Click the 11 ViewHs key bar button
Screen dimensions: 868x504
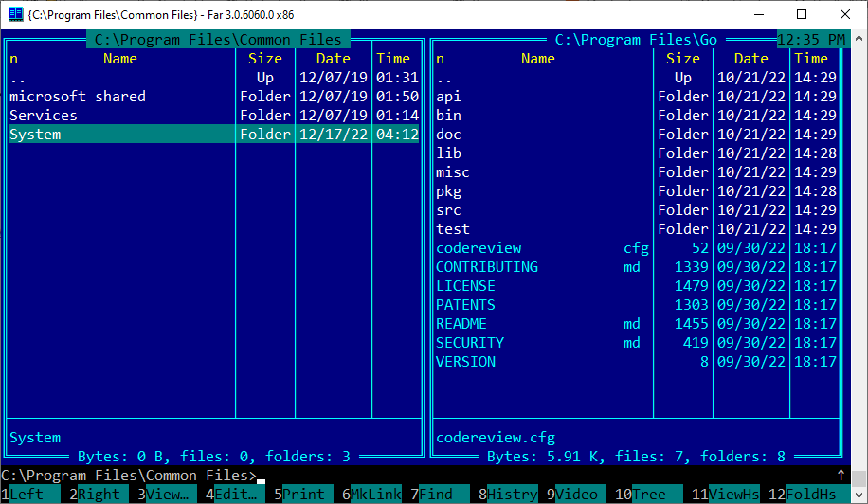[x=725, y=494]
